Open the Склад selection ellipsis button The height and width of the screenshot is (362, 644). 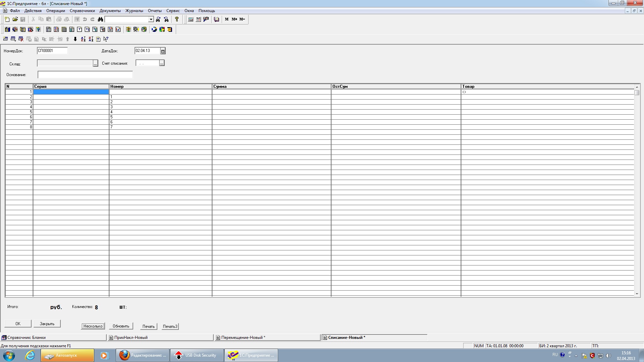[95, 63]
